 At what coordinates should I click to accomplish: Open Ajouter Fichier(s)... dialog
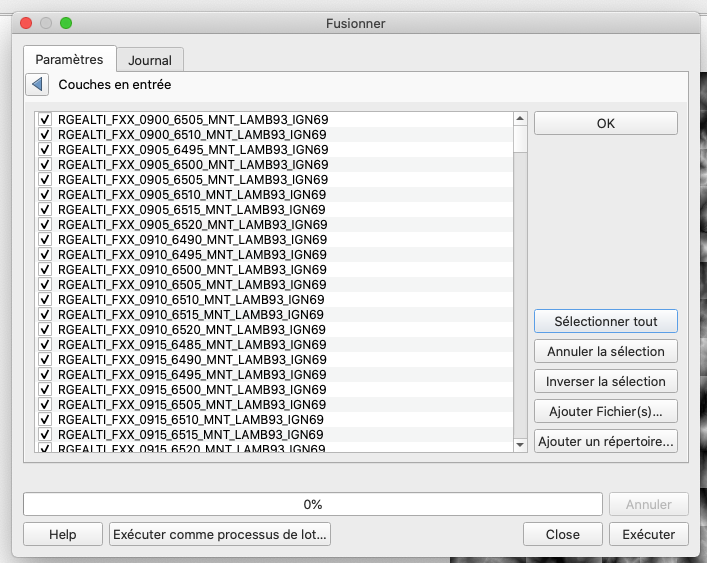pos(605,411)
